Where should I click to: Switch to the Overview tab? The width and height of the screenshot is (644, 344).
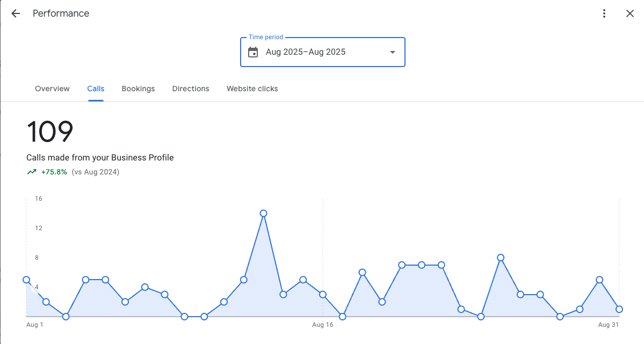pos(52,89)
